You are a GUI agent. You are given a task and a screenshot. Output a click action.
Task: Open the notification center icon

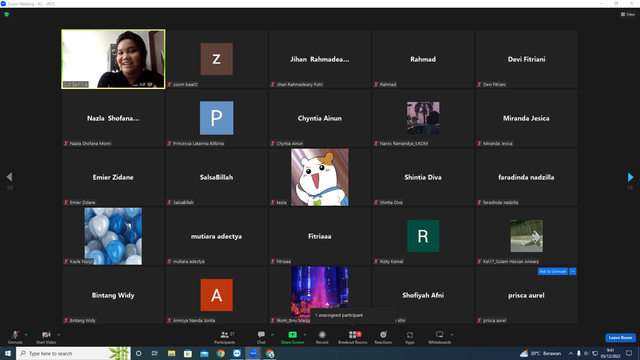tap(629, 353)
